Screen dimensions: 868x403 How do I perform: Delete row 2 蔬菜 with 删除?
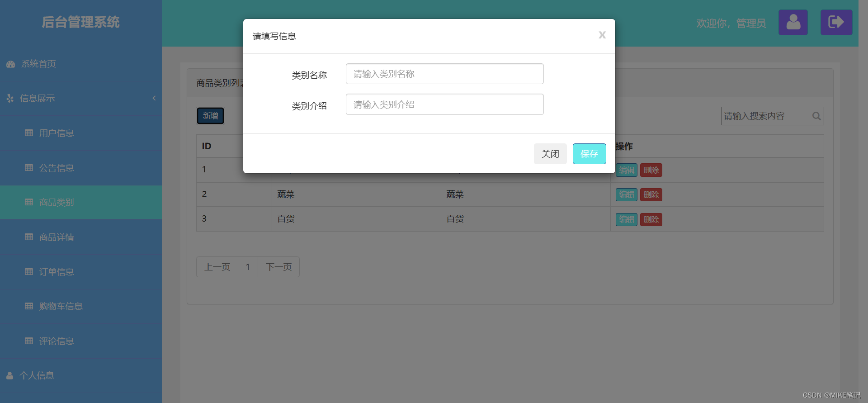pos(651,194)
